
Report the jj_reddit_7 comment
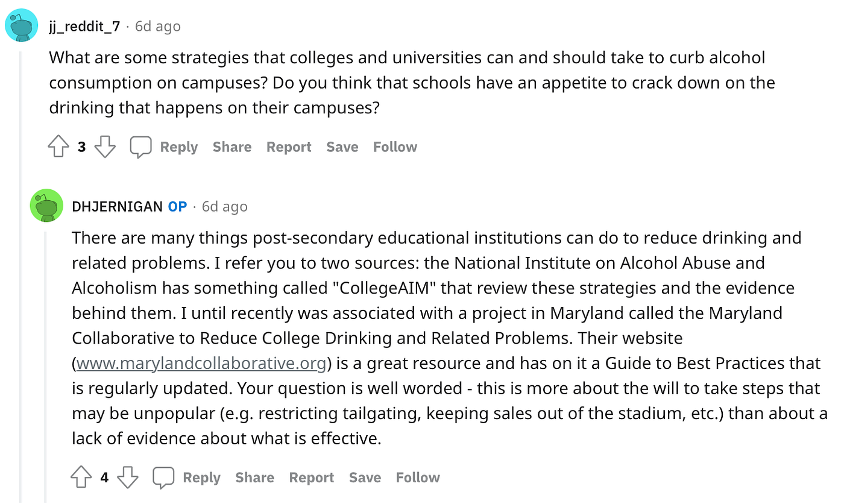point(289,147)
